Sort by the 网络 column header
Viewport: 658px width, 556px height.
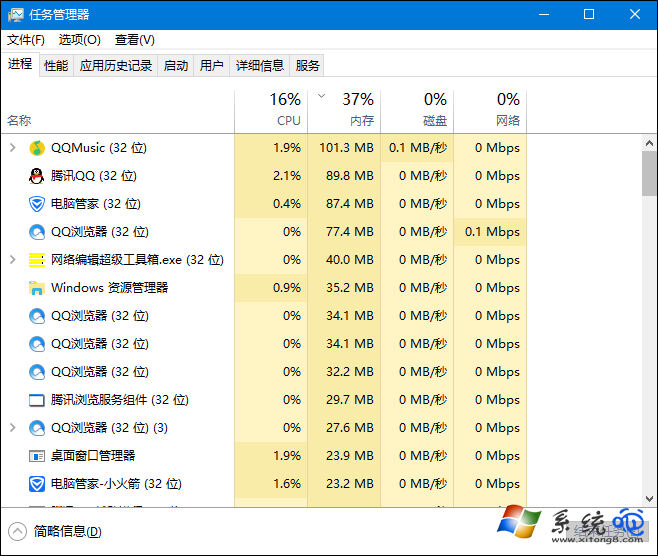(x=490, y=111)
